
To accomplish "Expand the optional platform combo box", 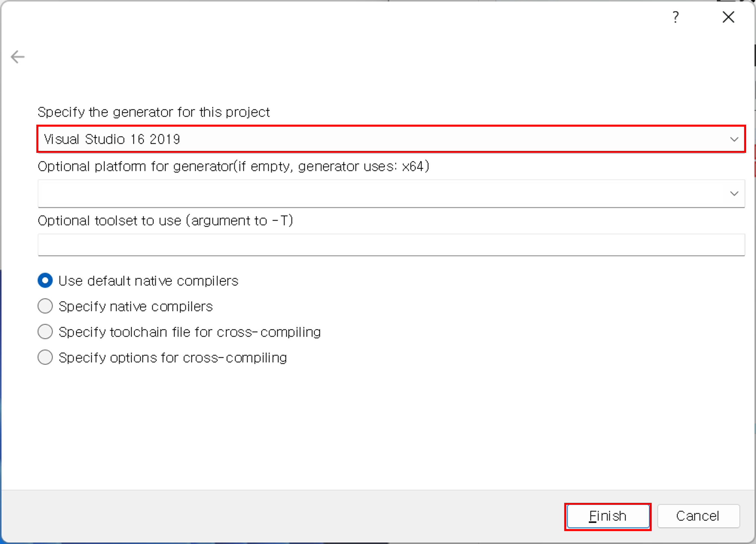I will point(391,194).
